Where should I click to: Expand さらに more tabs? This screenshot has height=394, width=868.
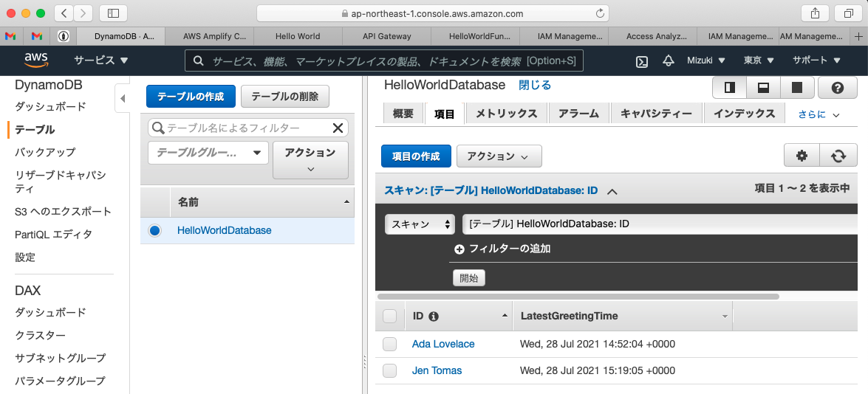click(x=819, y=114)
